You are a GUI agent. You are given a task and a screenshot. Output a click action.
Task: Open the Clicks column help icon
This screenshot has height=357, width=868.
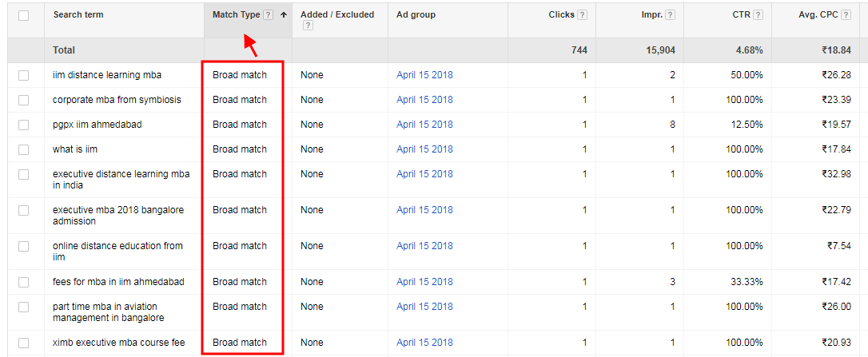(x=582, y=15)
